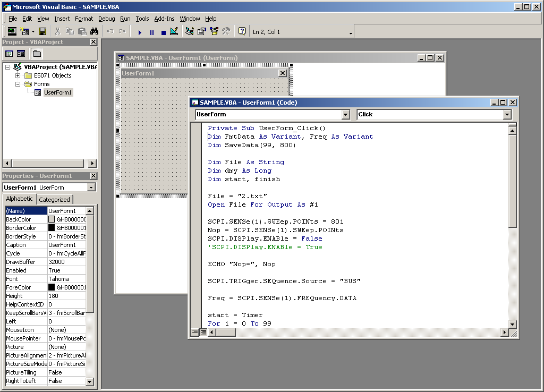Image resolution: width=544 pixels, height=392 pixels.
Task: Click the Help question mark icon
Action: click(242, 32)
